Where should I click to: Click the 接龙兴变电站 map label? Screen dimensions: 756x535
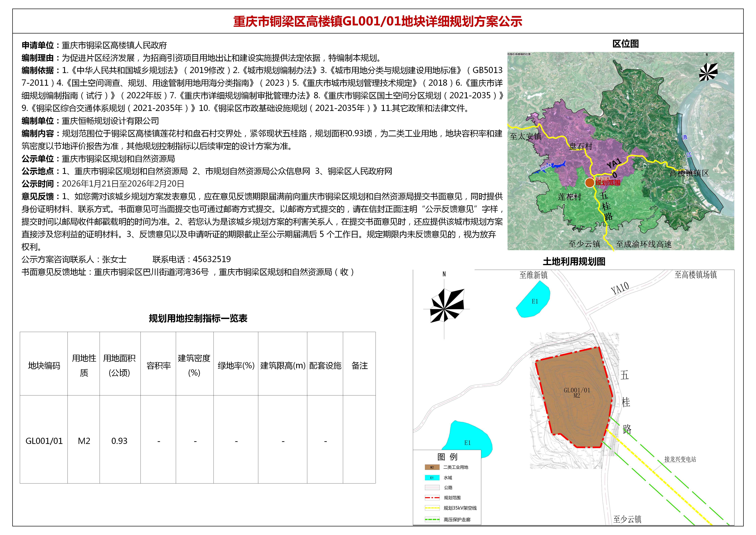680,459
